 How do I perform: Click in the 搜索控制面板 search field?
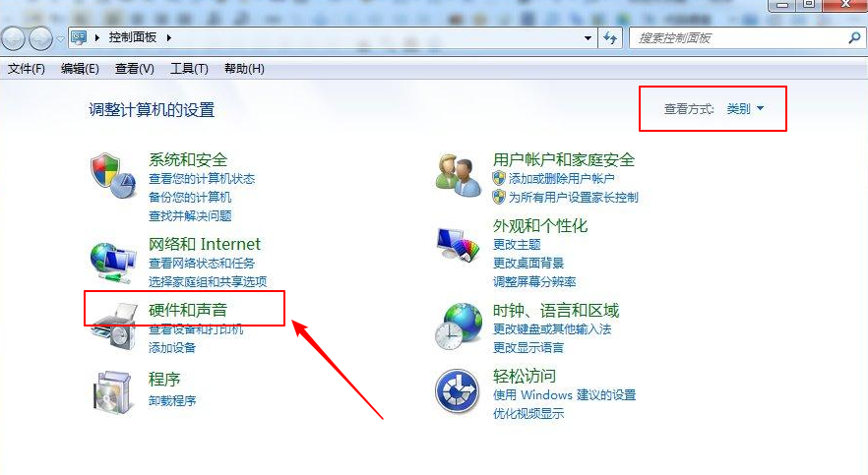click(740, 38)
